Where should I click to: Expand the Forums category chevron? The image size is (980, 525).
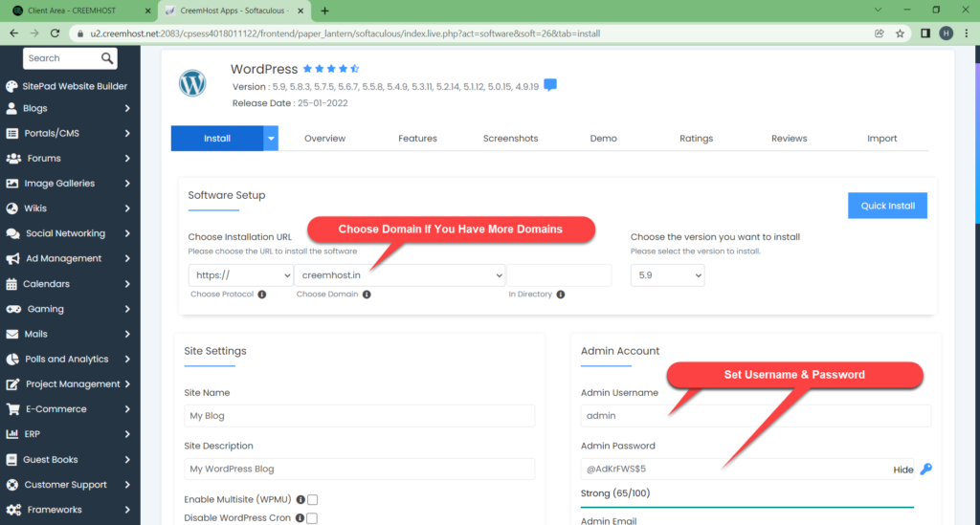tap(127, 158)
